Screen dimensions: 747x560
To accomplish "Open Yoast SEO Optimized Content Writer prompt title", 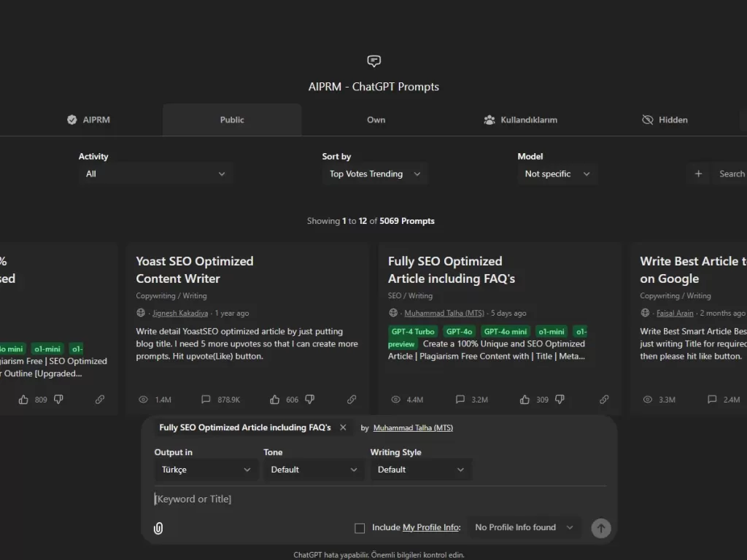I will [194, 270].
